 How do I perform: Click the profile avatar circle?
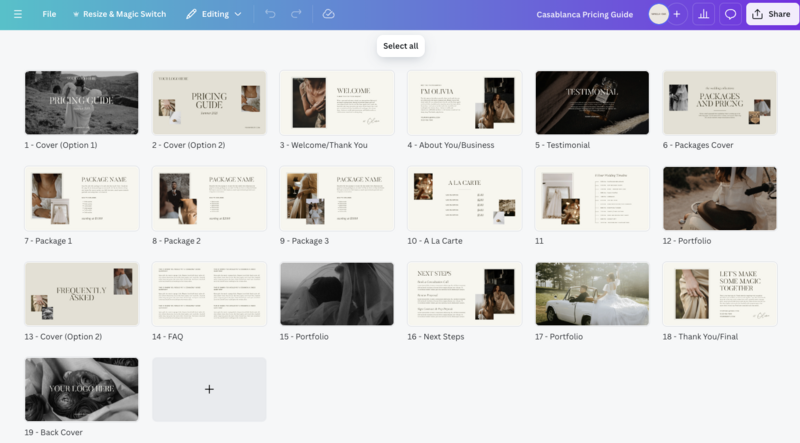point(658,15)
